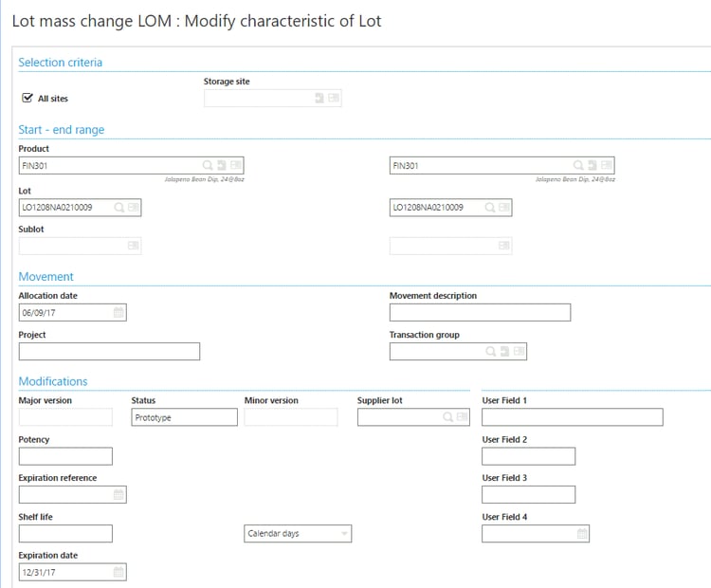Image resolution: width=711 pixels, height=588 pixels.
Task: Click the Project input field
Action: tap(109, 351)
